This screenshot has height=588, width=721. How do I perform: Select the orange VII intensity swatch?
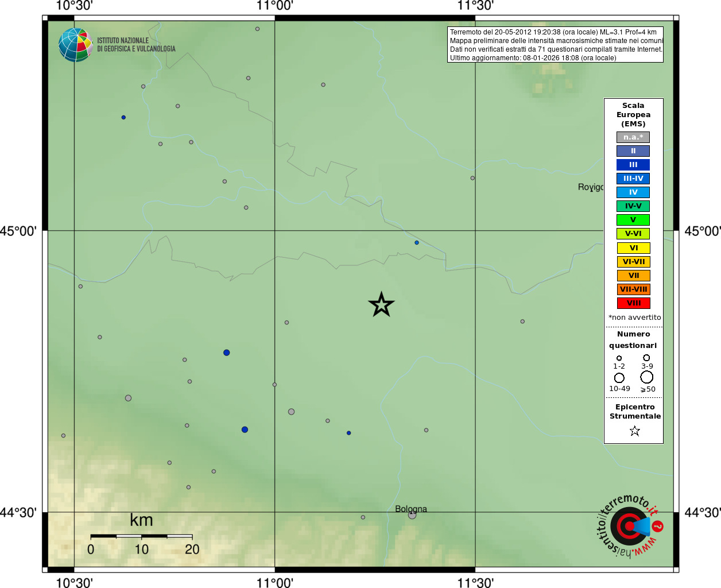[x=633, y=276]
